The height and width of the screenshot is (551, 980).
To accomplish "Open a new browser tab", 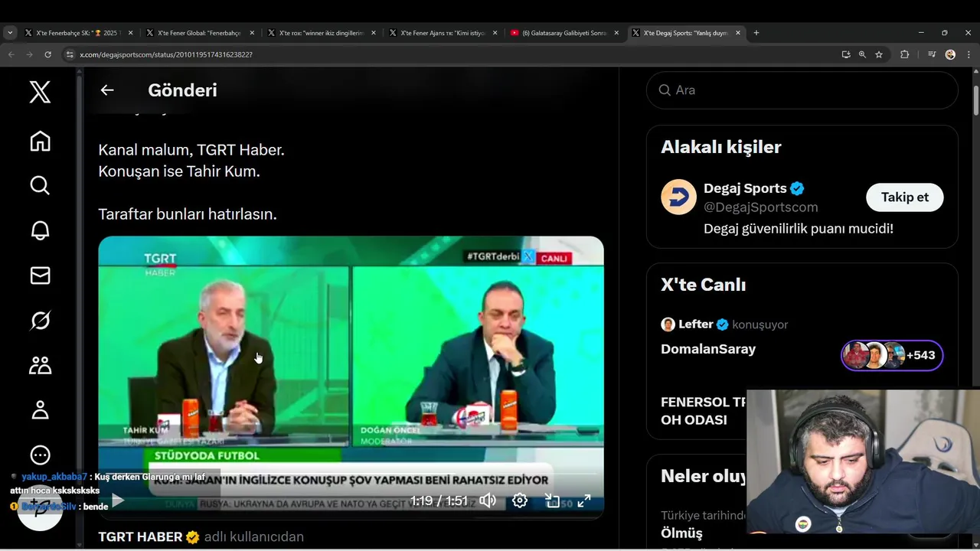I will pos(756,33).
